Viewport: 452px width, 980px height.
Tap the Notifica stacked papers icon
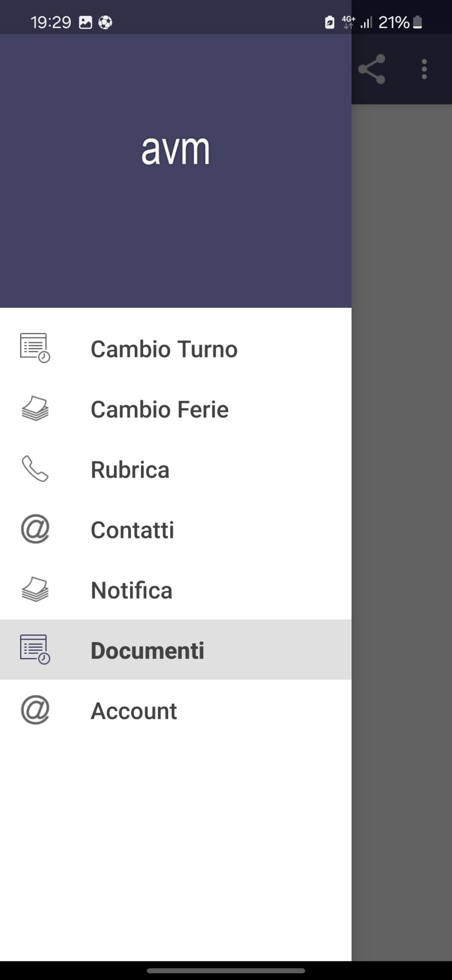[x=35, y=590]
